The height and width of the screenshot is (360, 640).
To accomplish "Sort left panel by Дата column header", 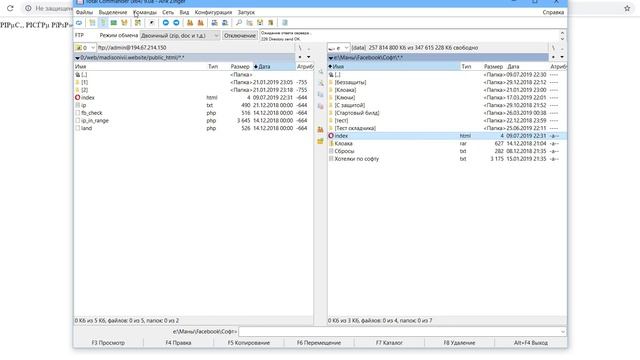I will (274, 67).
